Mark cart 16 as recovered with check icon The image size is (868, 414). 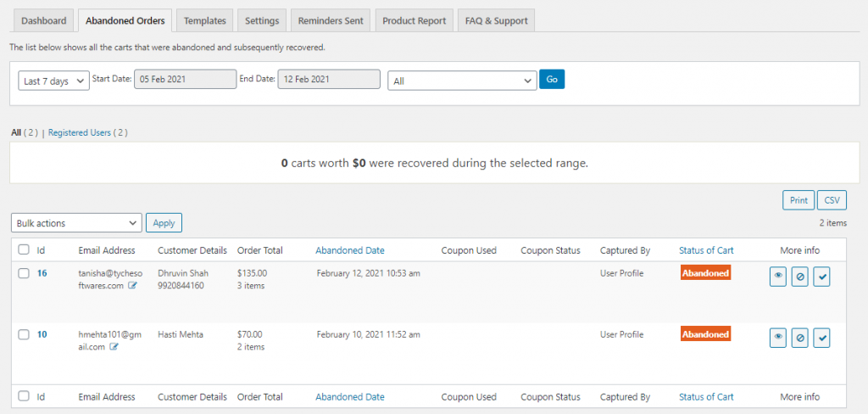821,277
